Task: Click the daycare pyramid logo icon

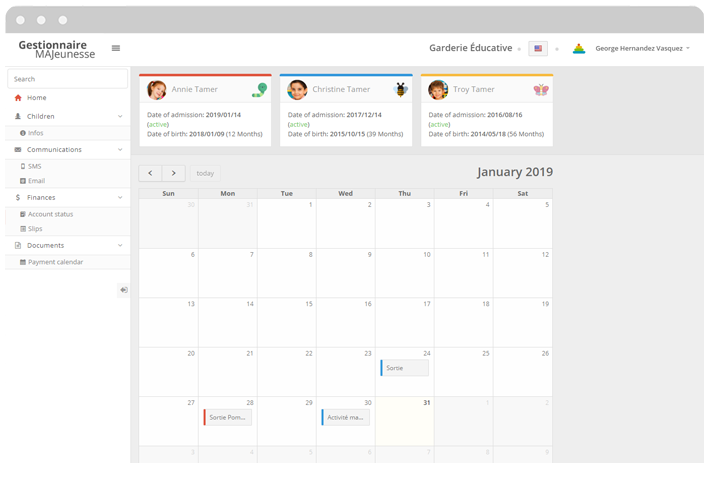Action: [x=578, y=48]
